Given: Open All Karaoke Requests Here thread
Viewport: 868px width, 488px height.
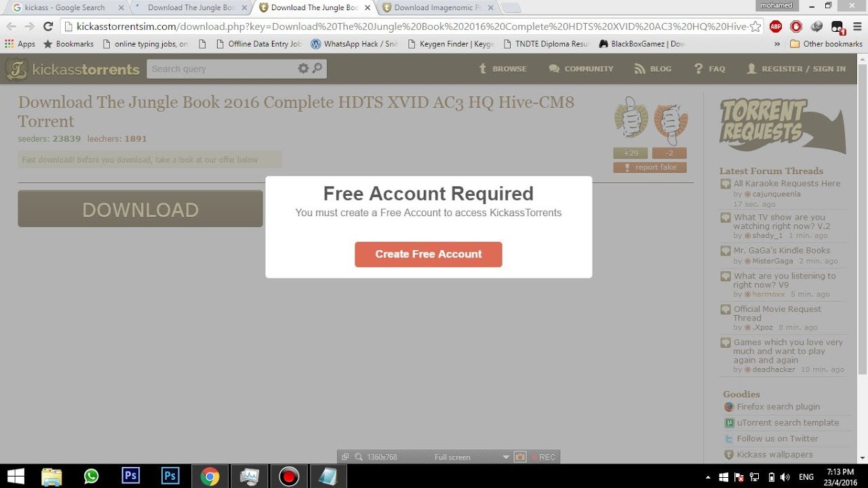Looking at the screenshot, I should 787,184.
